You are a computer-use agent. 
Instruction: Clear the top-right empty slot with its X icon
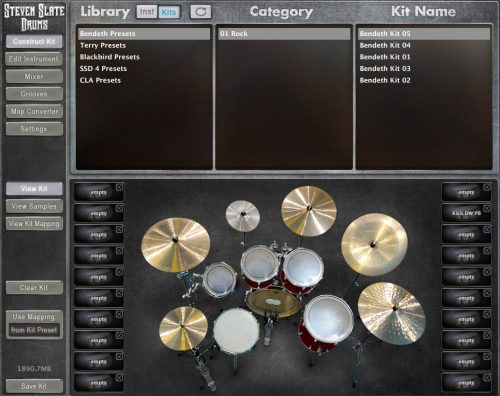pyautogui.click(x=487, y=187)
